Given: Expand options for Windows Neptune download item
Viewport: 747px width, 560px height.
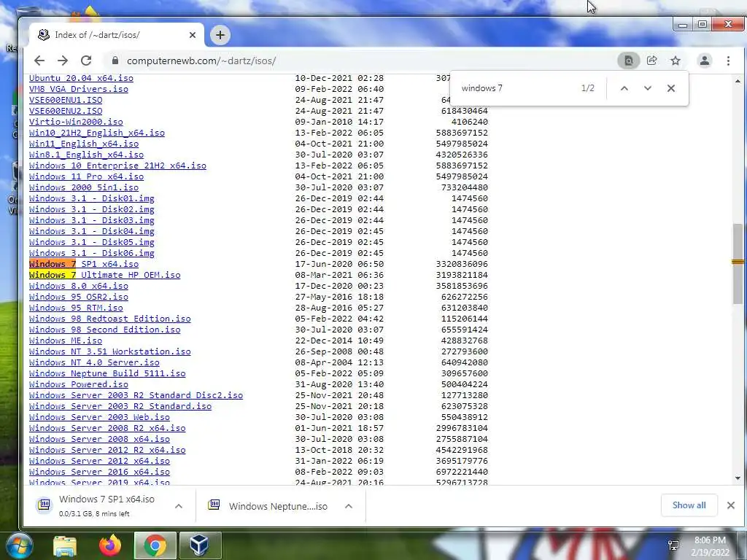Looking at the screenshot, I should [349, 506].
